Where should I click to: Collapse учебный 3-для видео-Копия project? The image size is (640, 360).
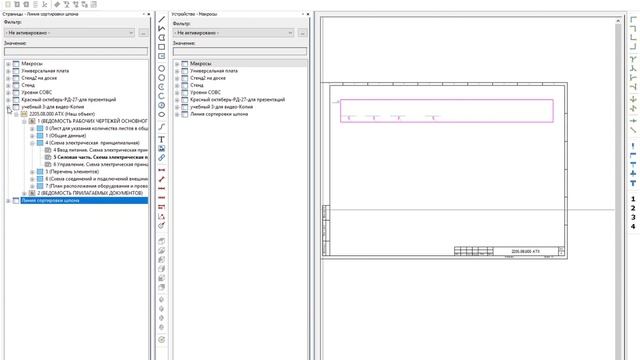coord(8,107)
